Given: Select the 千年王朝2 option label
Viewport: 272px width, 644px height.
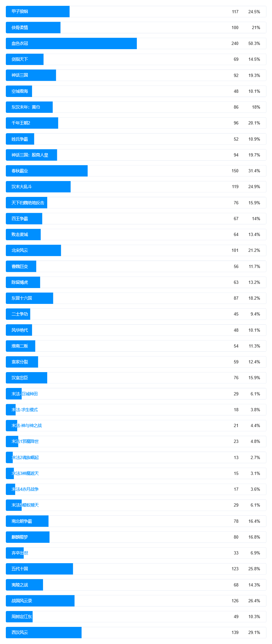Looking at the screenshot, I should (21, 123).
